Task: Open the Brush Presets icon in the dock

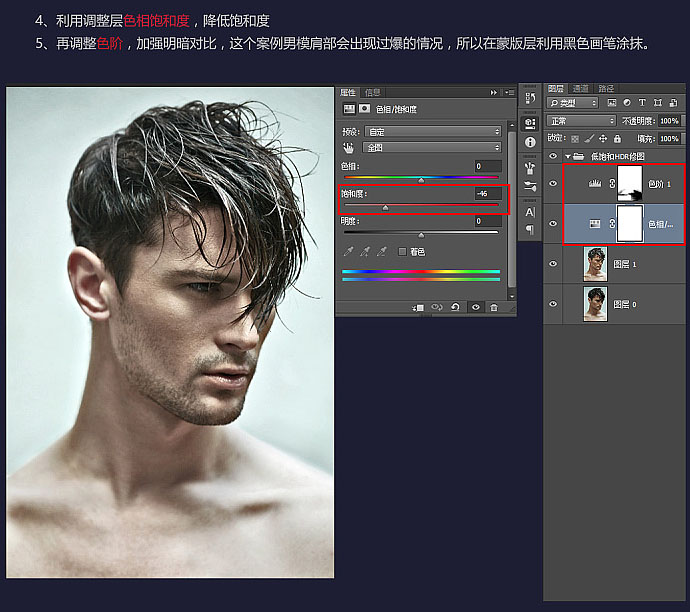Action: coord(530,168)
